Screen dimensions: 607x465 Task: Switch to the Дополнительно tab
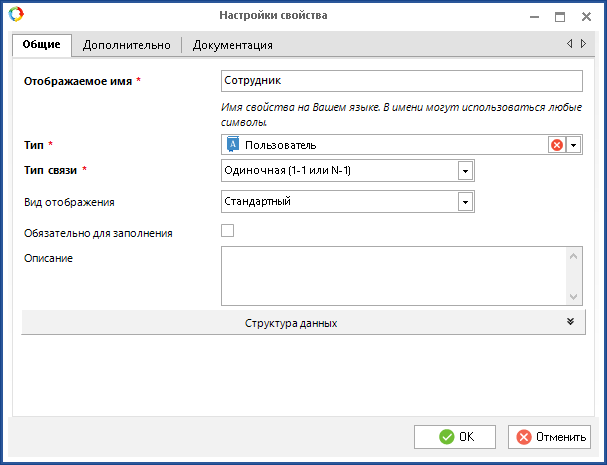127,45
